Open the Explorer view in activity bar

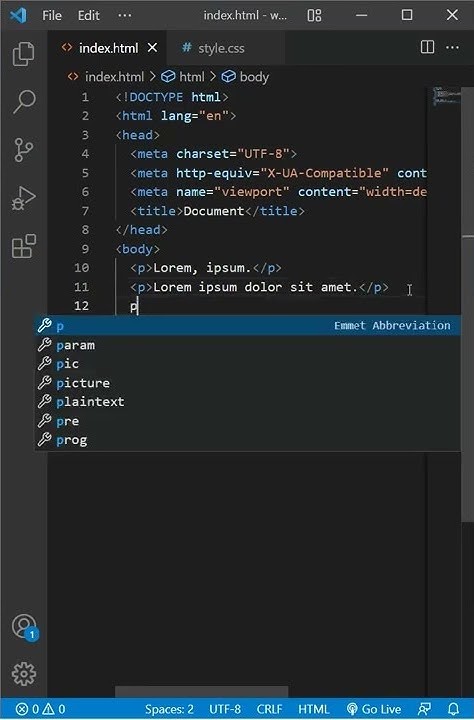coord(23,54)
